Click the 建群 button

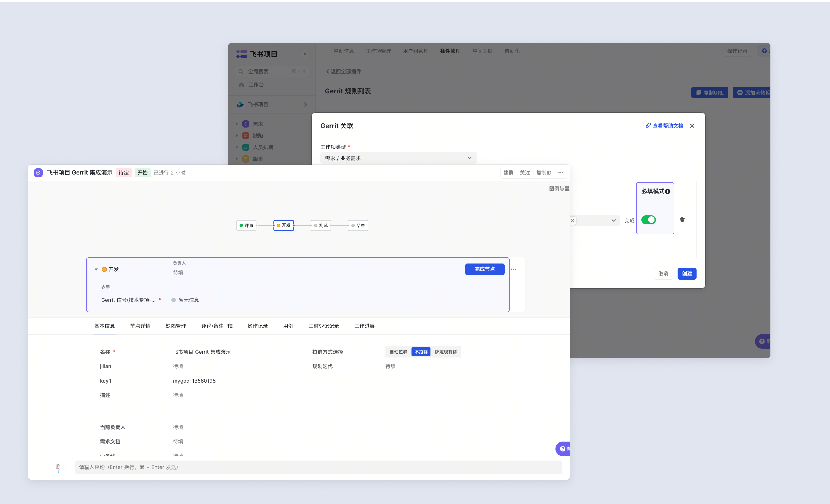[508, 173]
